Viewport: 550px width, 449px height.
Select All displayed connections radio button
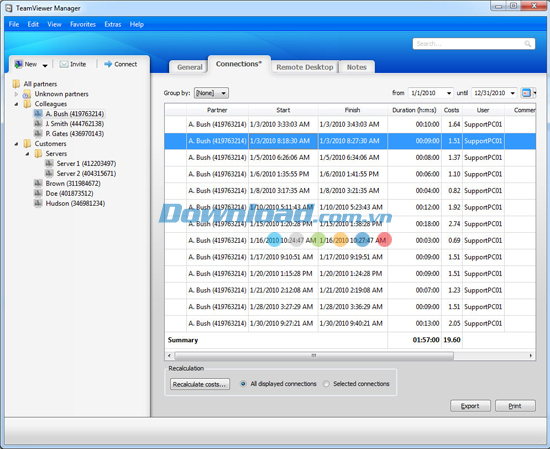(x=243, y=384)
